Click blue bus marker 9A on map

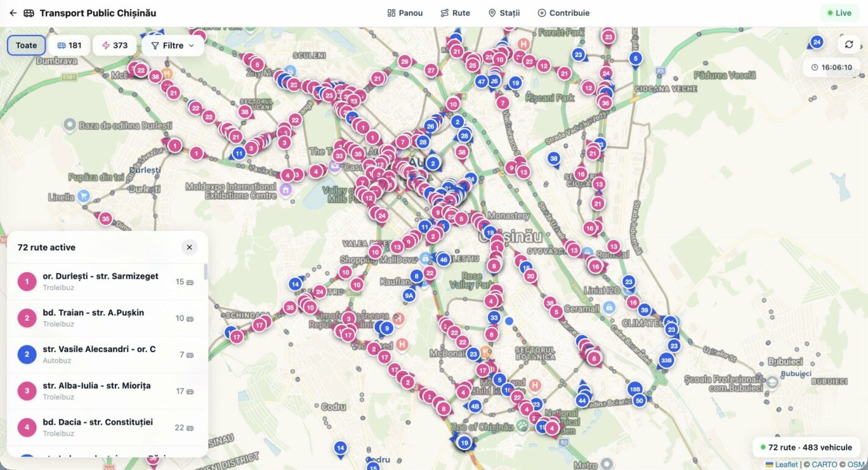409,295
